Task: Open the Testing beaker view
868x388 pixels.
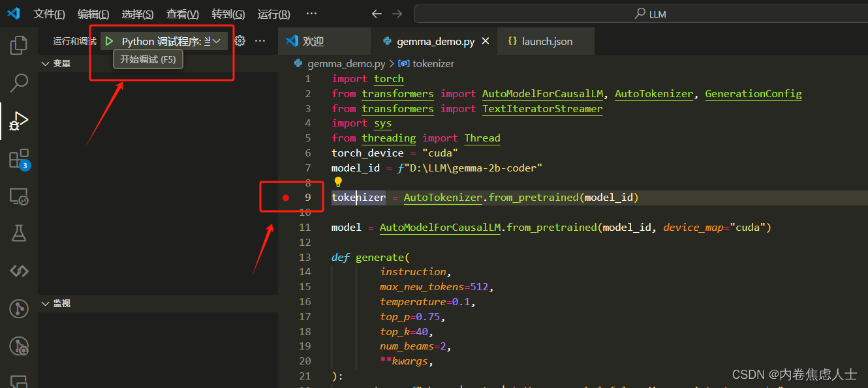Action: (18, 233)
